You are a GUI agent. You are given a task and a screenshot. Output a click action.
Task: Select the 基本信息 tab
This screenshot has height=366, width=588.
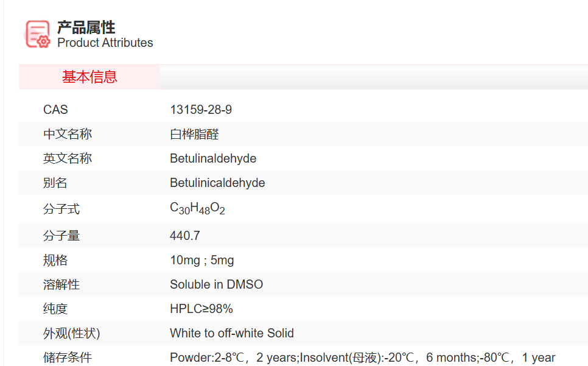pyautogui.click(x=89, y=77)
